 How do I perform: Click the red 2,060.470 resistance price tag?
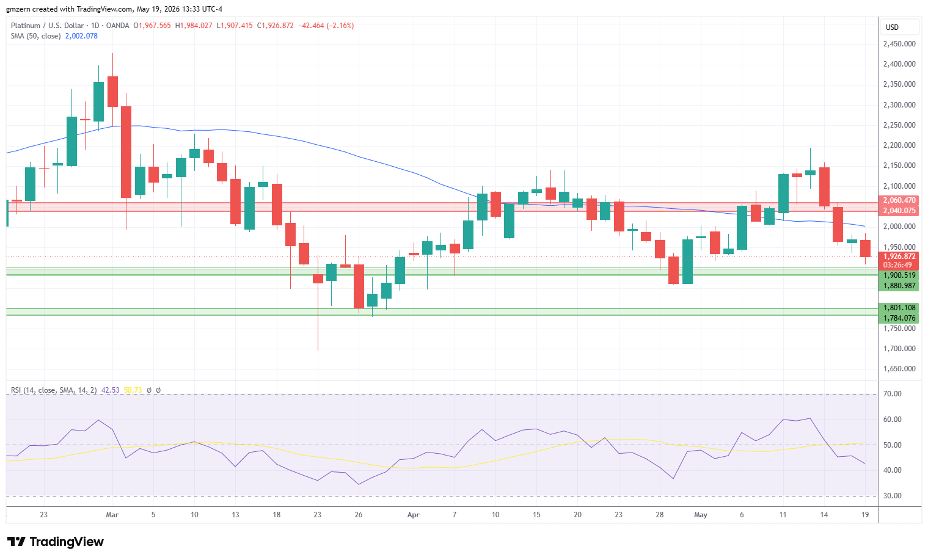pos(899,200)
